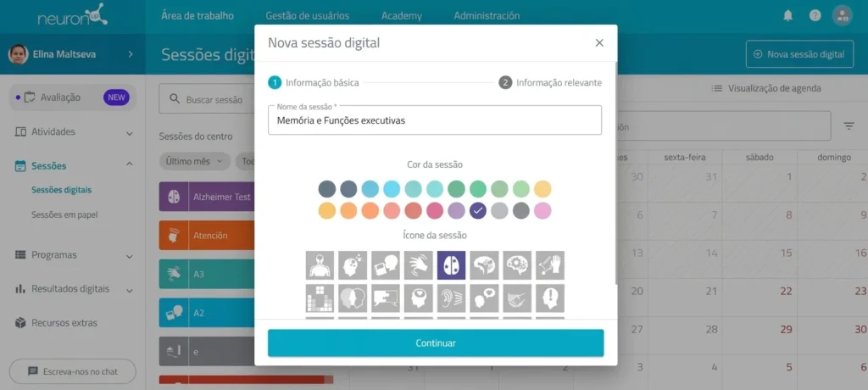This screenshot has height=390, width=868.
Task: Open the calendar filter icon
Action: tap(849, 125)
